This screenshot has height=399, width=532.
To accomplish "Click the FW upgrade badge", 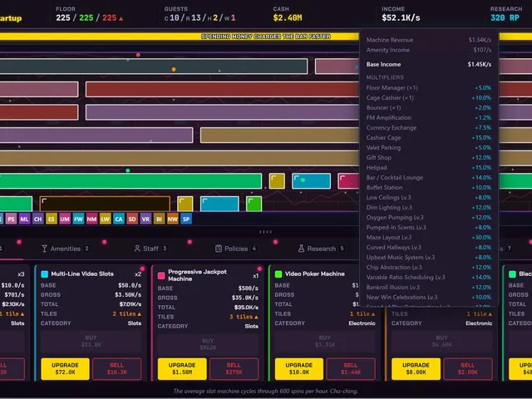I will click(78, 219).
